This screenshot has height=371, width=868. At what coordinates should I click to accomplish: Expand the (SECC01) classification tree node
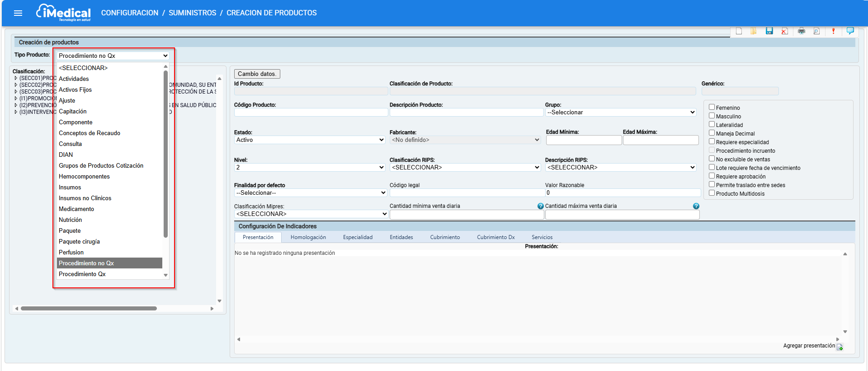[16, 78]
